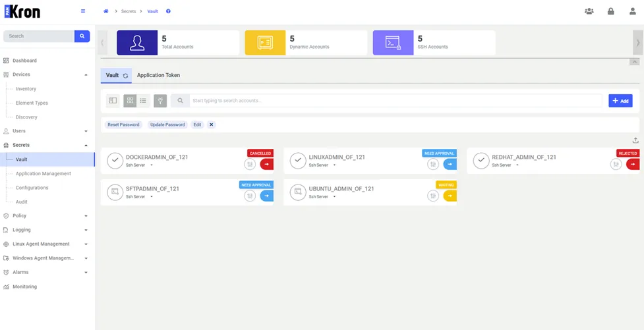The width and height of the screenshot is (644, 330).
Task: Open Configurations under Secrets
Action: 32,188
